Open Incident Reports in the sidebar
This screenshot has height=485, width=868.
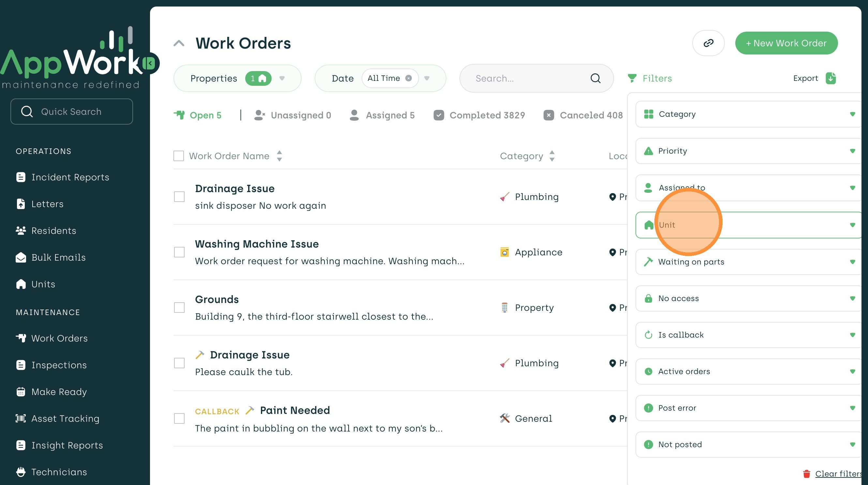[70, 177]
